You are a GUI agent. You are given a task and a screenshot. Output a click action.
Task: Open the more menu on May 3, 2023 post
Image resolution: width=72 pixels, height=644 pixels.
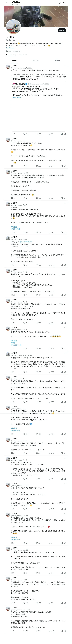pyautogui.click(x=65, y=66)
